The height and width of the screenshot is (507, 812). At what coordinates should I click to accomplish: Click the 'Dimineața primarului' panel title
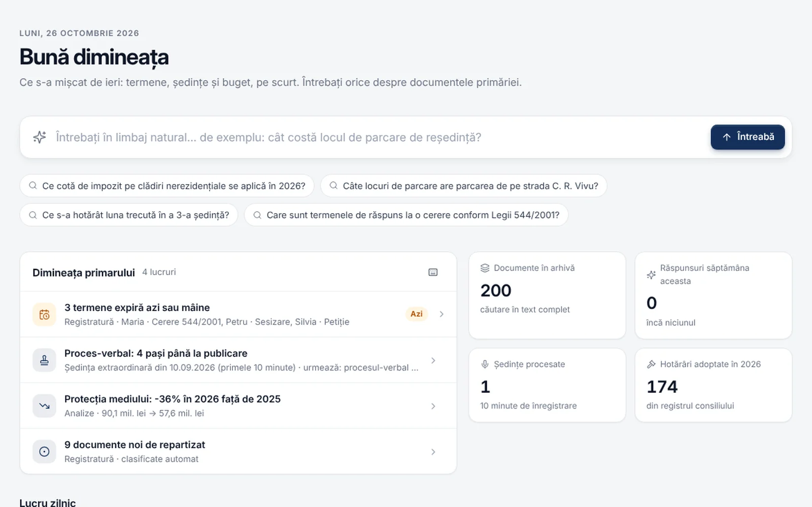pyautogui.click(x=84, y=273)
